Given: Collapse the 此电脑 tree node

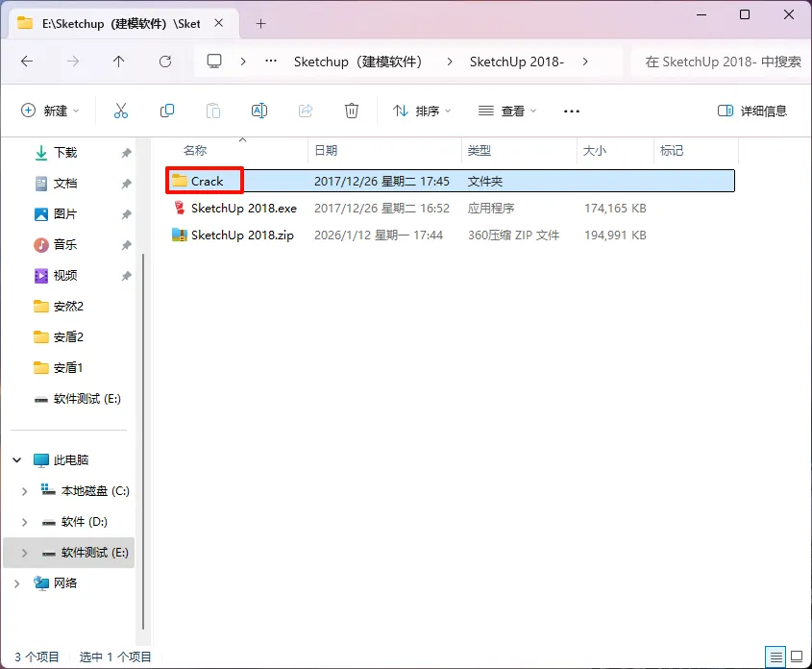Looking at the screenshot, I should point(17,459).
